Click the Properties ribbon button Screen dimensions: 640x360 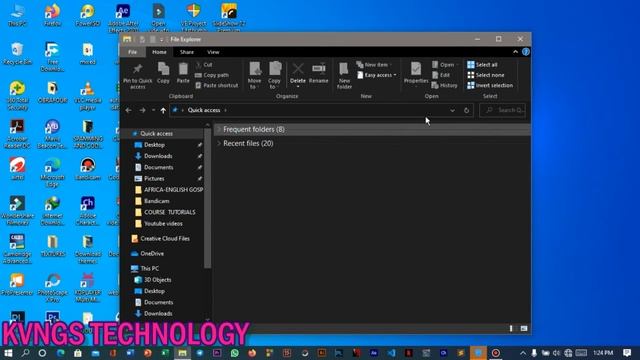click(416, 73)
